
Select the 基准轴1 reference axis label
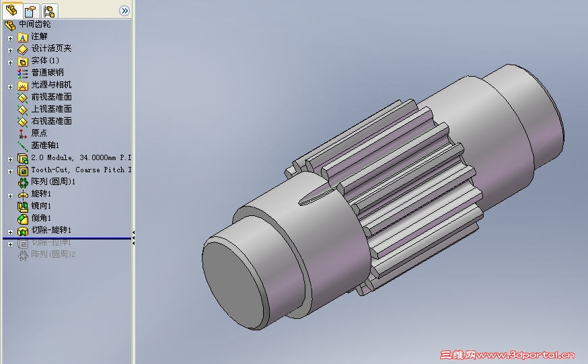click(45, 145)
